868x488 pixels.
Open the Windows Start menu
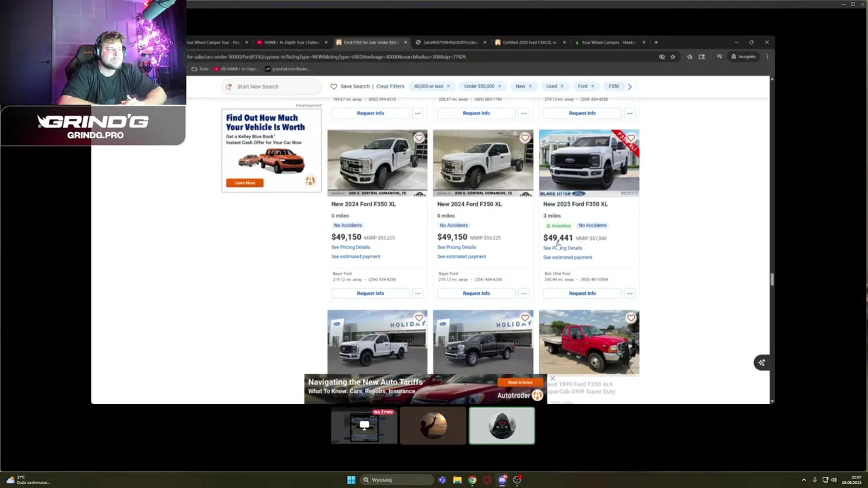(x=351, y=480)
